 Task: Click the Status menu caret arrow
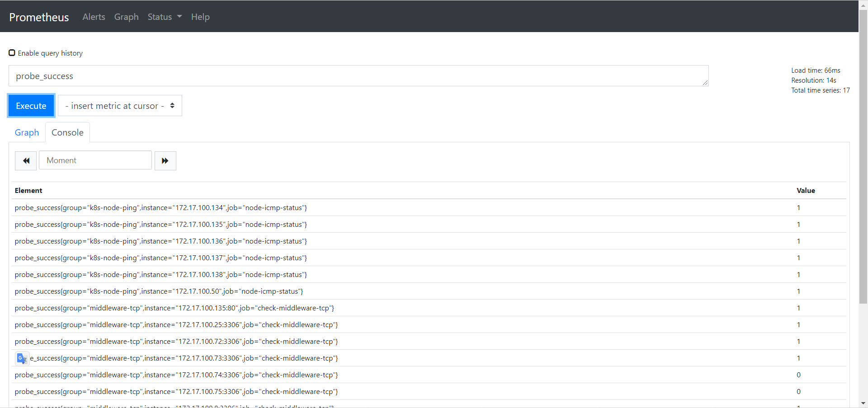[179, 17]
